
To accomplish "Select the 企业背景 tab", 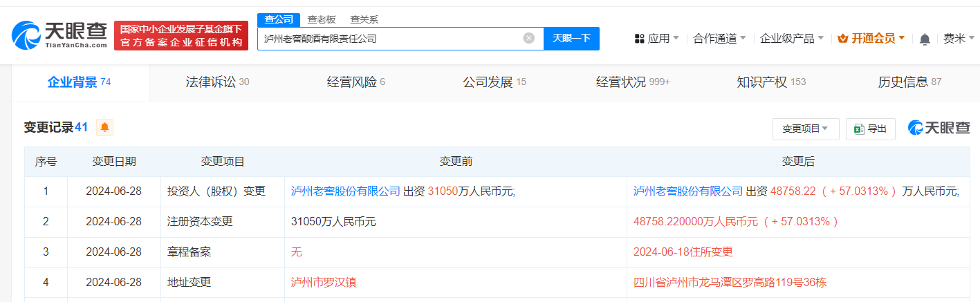I will tap(80, 82).
